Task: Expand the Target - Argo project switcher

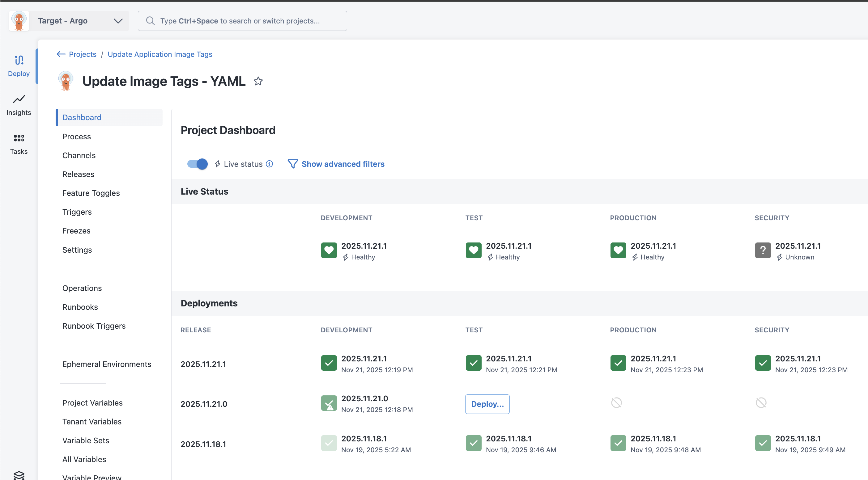Action: coord(117,20)
